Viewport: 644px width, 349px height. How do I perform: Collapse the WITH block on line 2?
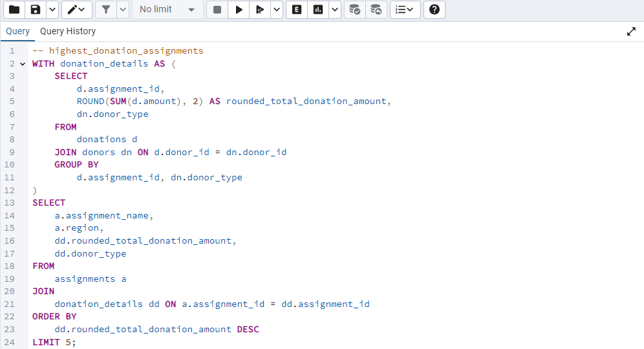tap(23, 64)
